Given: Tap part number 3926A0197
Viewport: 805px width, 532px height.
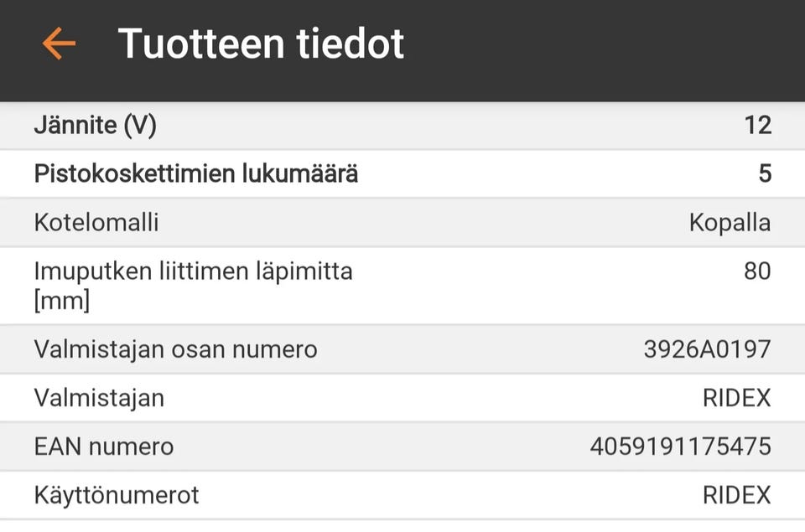Looking at the screenshot, I should coord(707,349).
